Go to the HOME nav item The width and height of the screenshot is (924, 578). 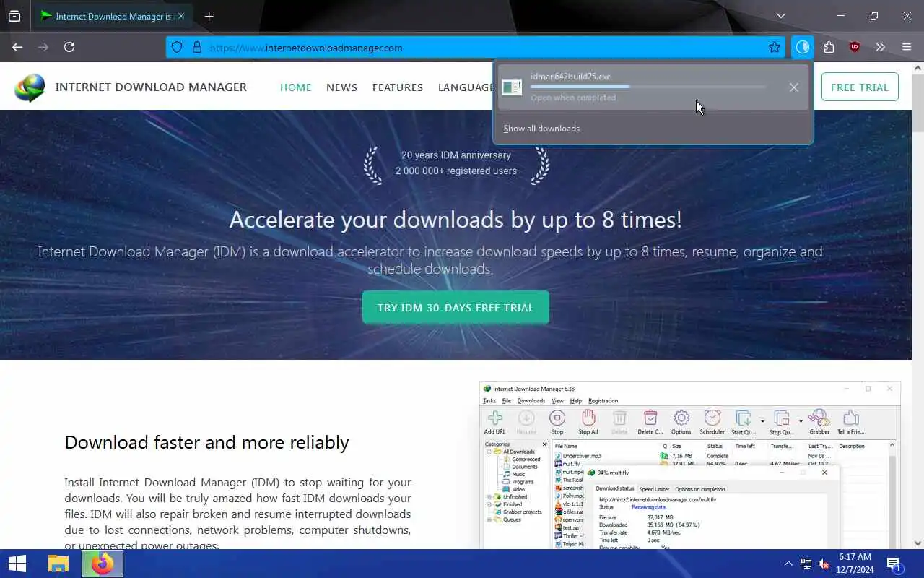pyautogui.click(x=296, y=87)
